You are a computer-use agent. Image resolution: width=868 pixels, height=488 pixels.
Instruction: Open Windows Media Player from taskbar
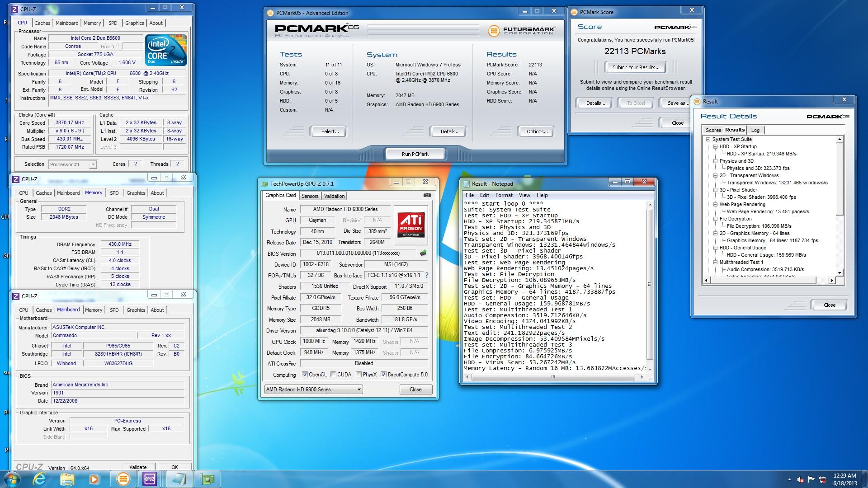point(94,479)
